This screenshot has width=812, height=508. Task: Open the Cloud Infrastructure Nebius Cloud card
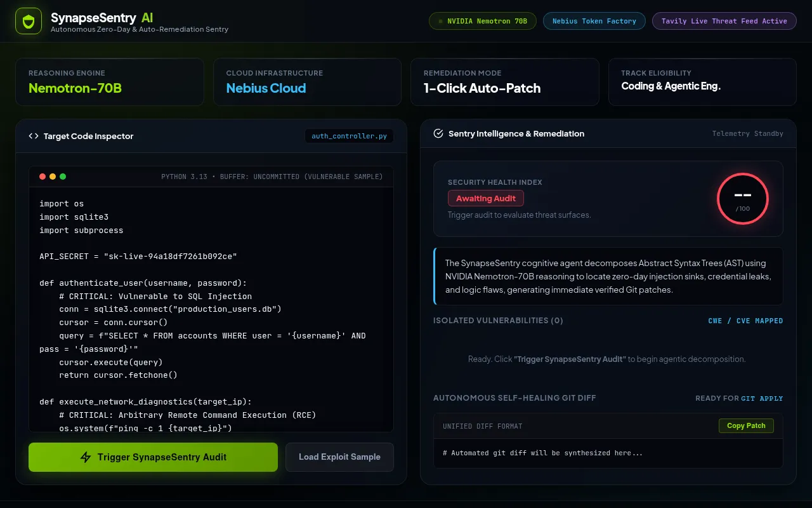click(307, 82)
